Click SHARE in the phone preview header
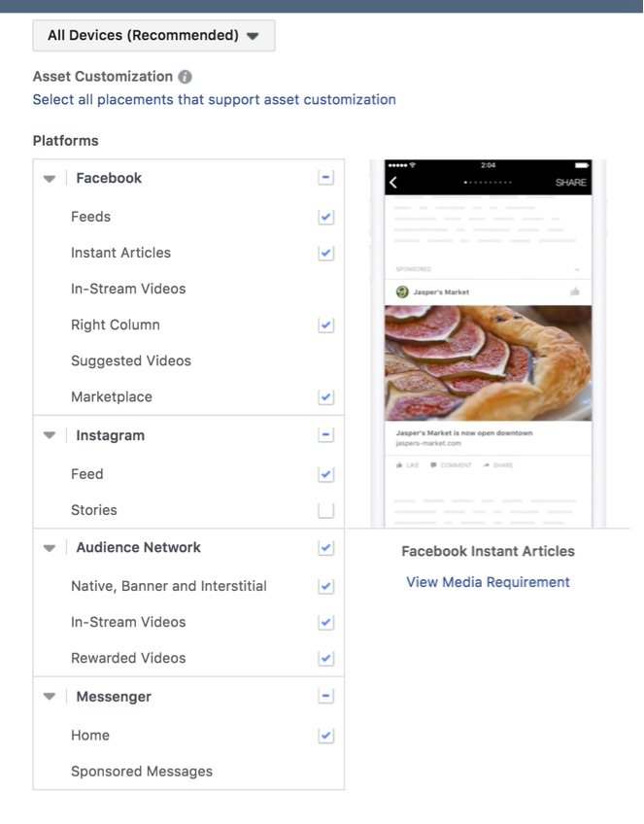 (x=570, y=183)
